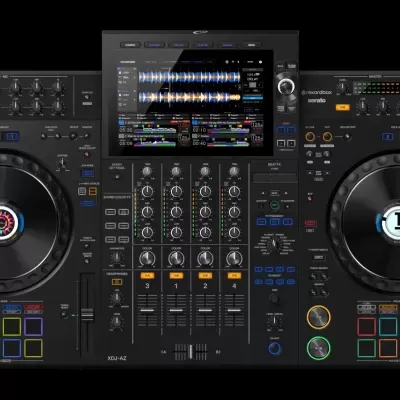400x400 pixels.
Task: Toggle the blue Beat FX ON/OFF button
Action: tap(274, 349)
